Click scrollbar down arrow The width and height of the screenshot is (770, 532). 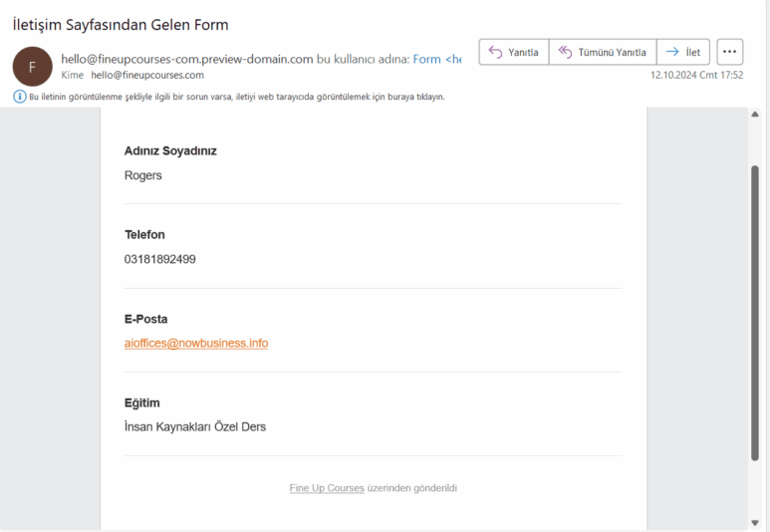(x=754, y=523)
